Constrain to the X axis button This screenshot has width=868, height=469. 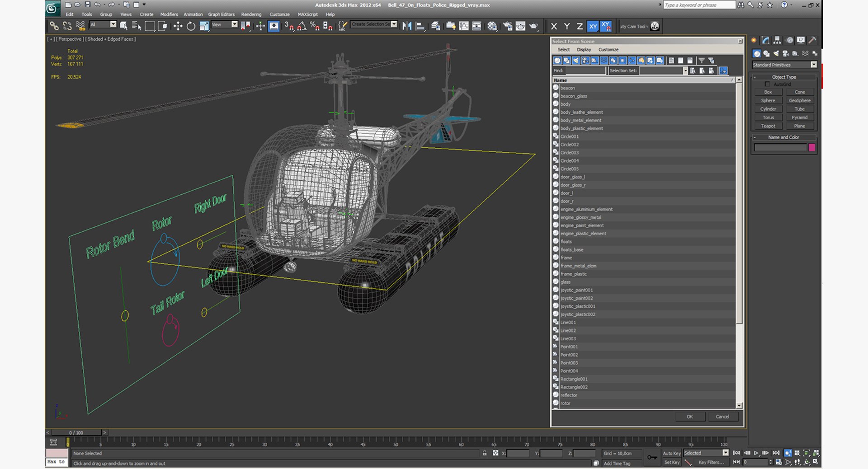[x=554, y=26]
